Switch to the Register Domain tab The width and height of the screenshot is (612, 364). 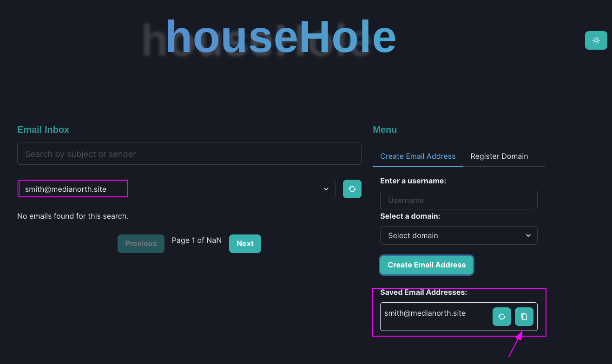[499, 156]
